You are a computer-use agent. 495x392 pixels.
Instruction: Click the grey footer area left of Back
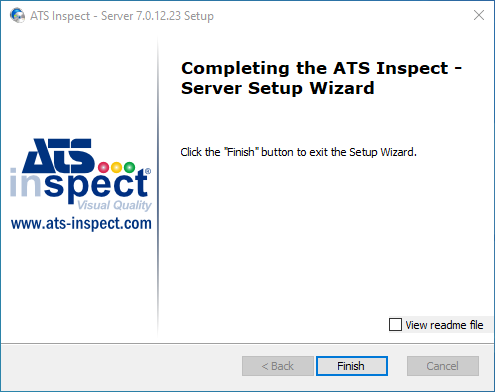click(x=122, y=367)
